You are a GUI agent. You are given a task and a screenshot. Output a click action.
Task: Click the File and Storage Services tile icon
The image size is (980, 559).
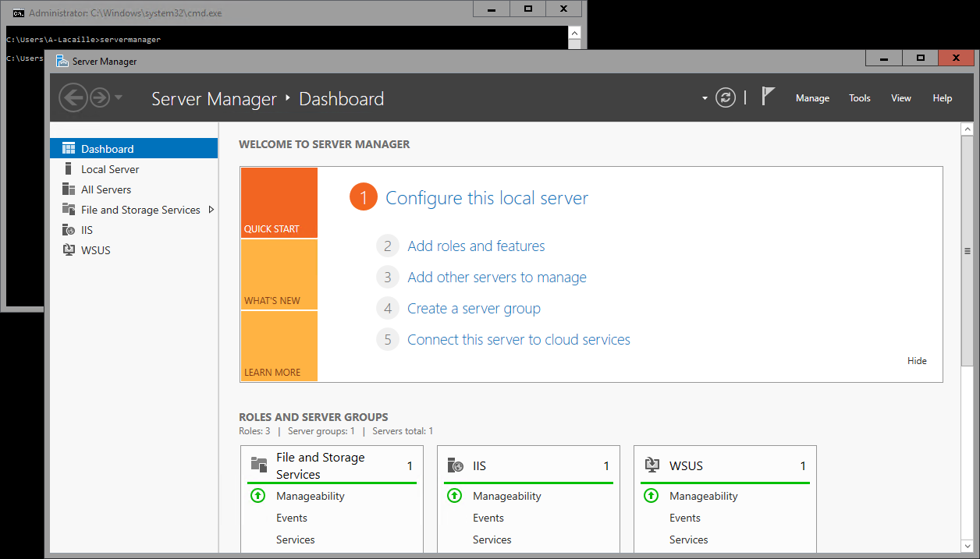coord(259,465)
